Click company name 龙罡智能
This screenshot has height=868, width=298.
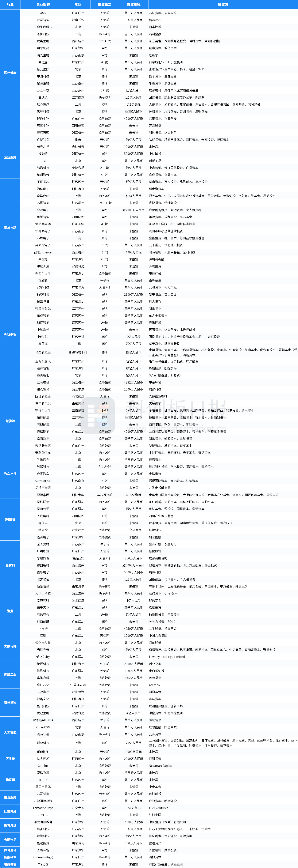[x=43, y=20]
